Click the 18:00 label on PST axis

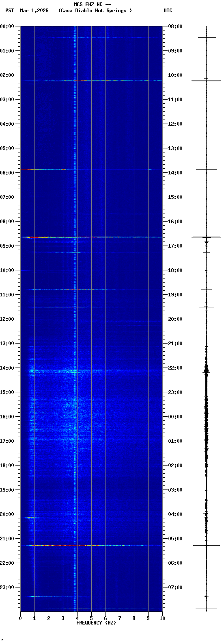pos(7,466)
